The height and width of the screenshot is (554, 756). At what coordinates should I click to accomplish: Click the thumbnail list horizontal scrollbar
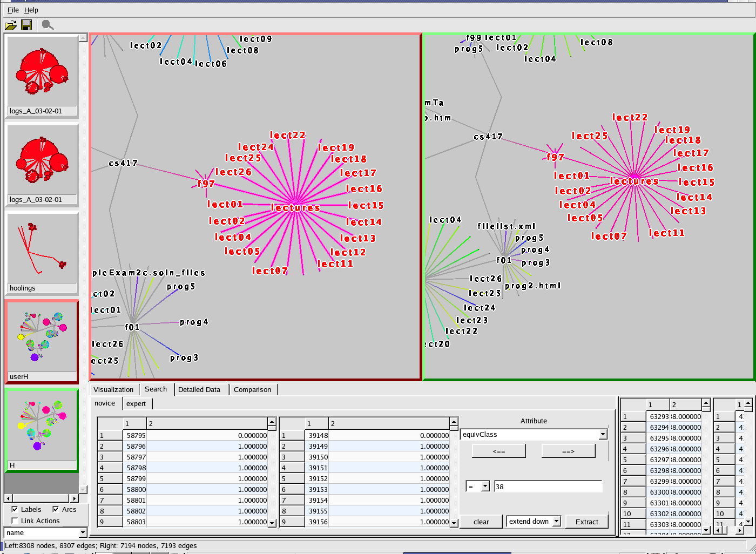click(42, 498)
